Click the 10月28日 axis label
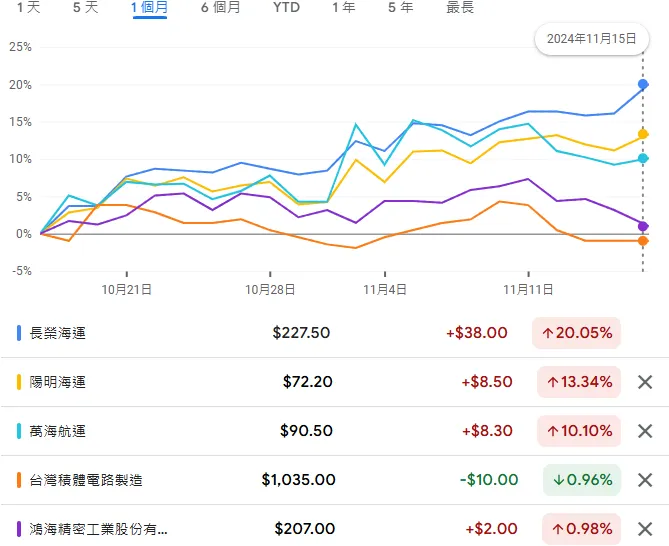 point(270,290)
